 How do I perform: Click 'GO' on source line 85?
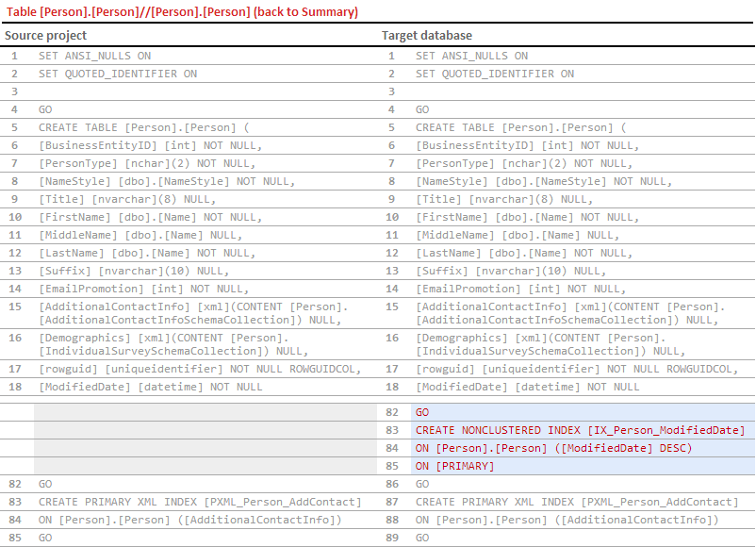45,538
